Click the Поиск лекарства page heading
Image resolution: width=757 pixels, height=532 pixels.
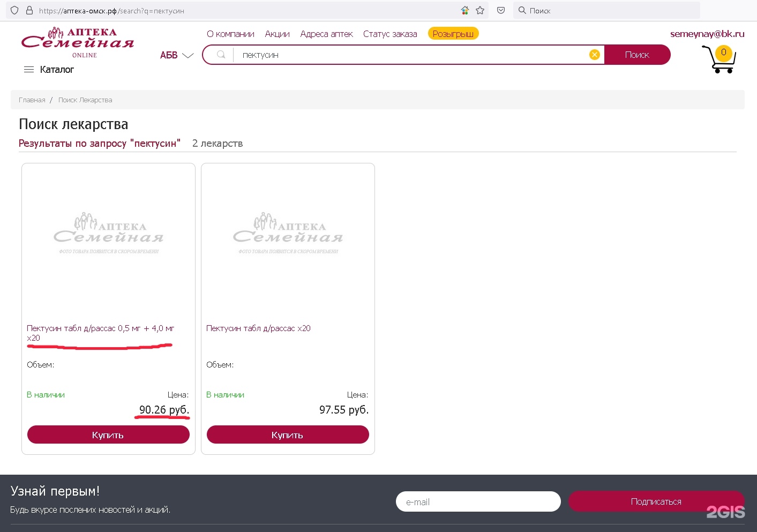[x=73, y=124]
